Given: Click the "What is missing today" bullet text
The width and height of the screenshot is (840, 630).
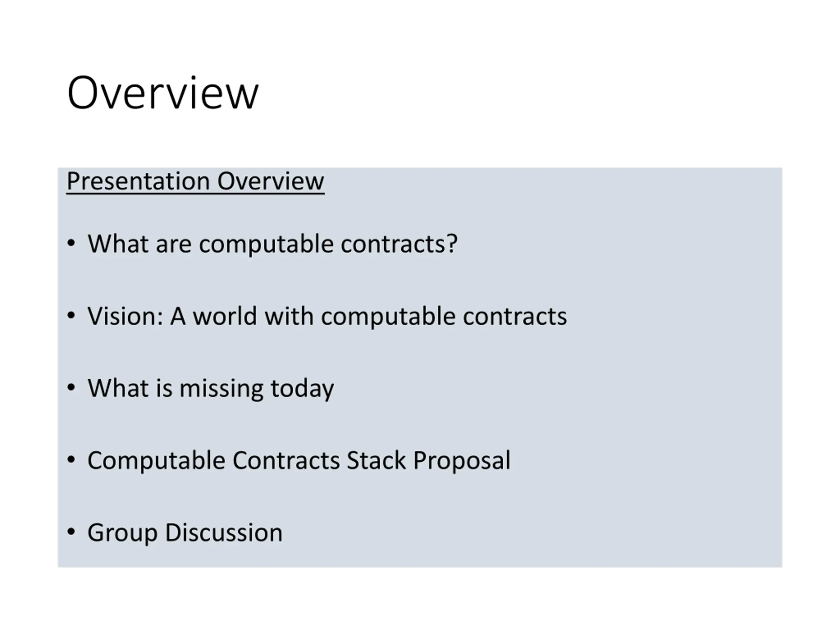Looking at the screenshot, I should pos(211,388).
